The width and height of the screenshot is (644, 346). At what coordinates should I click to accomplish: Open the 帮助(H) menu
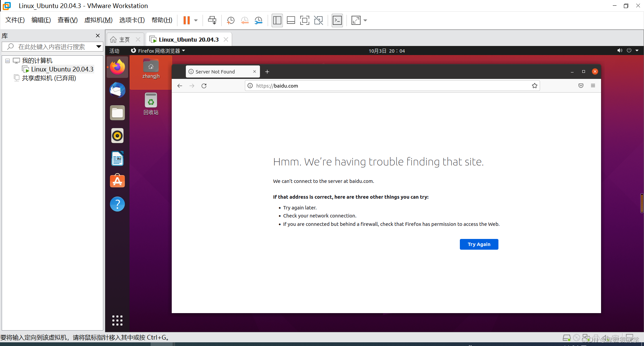(162, 20)
